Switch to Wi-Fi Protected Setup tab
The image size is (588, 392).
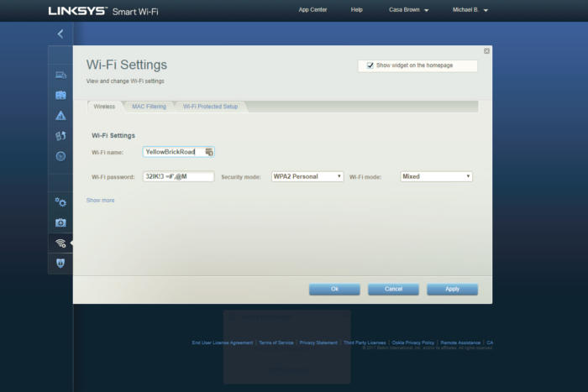(x=210, y=107)
